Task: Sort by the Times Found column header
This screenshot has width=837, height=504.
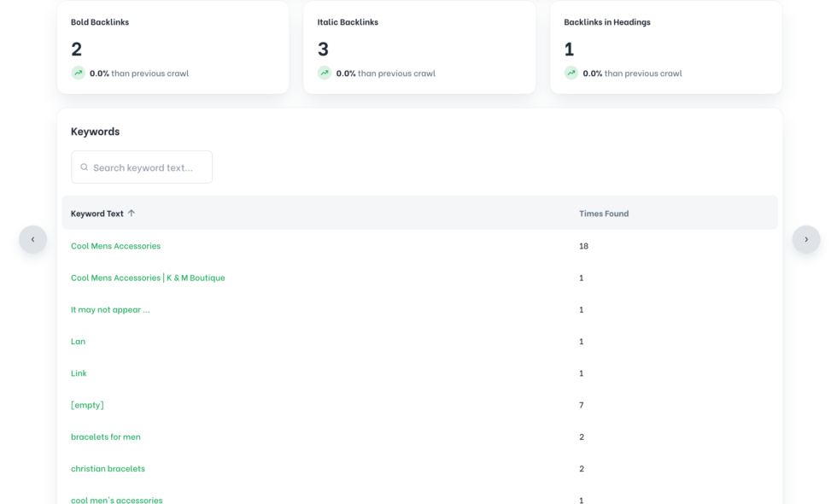Action: pos(604,213)
